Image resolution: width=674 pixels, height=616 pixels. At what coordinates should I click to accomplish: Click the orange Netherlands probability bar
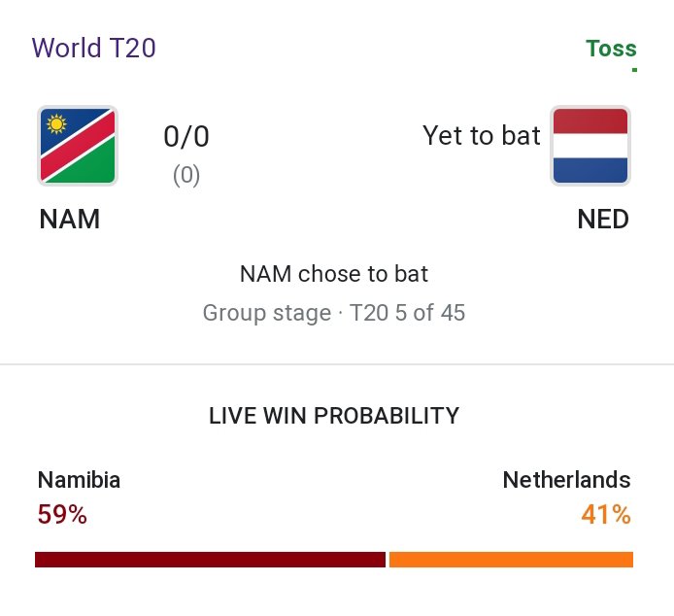pos(511,560)
